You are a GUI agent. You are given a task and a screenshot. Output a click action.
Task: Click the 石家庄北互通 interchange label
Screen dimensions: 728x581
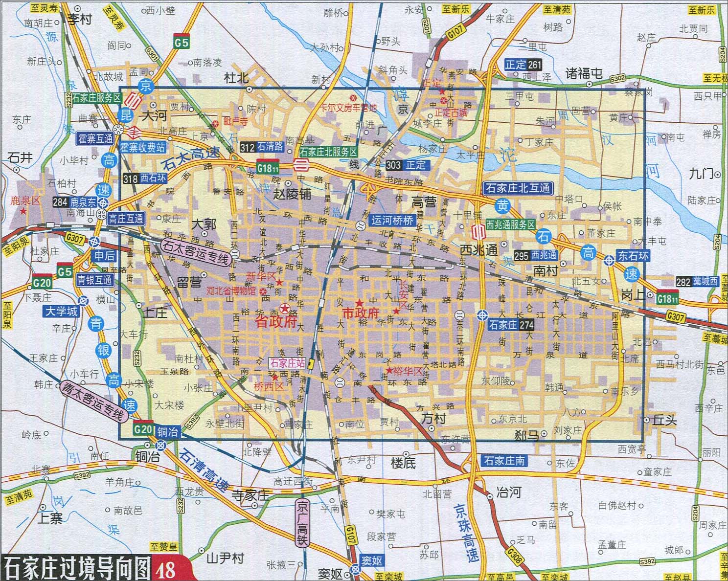click(517, 188)
